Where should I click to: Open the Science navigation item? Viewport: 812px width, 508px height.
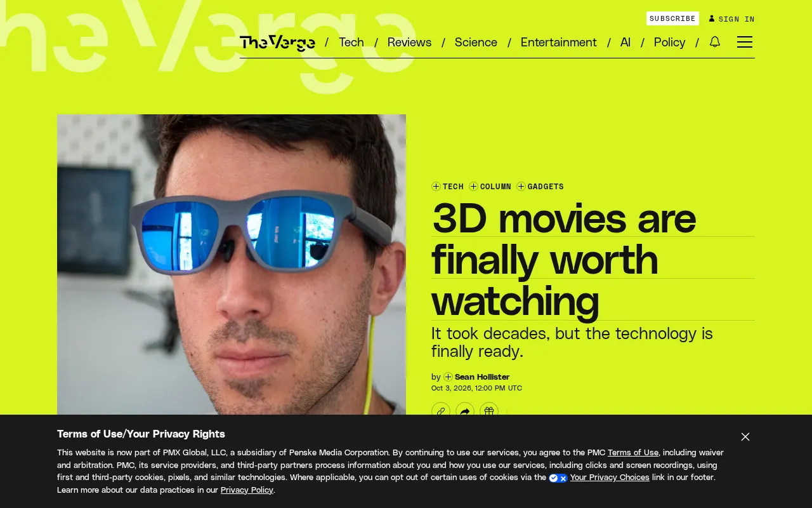pos(476,42)
